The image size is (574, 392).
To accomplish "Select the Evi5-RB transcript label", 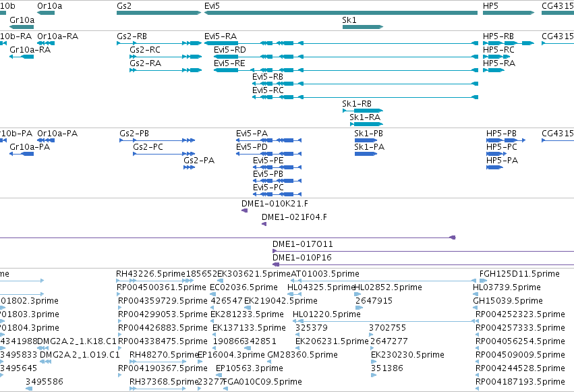I will [x=268, y=77].
